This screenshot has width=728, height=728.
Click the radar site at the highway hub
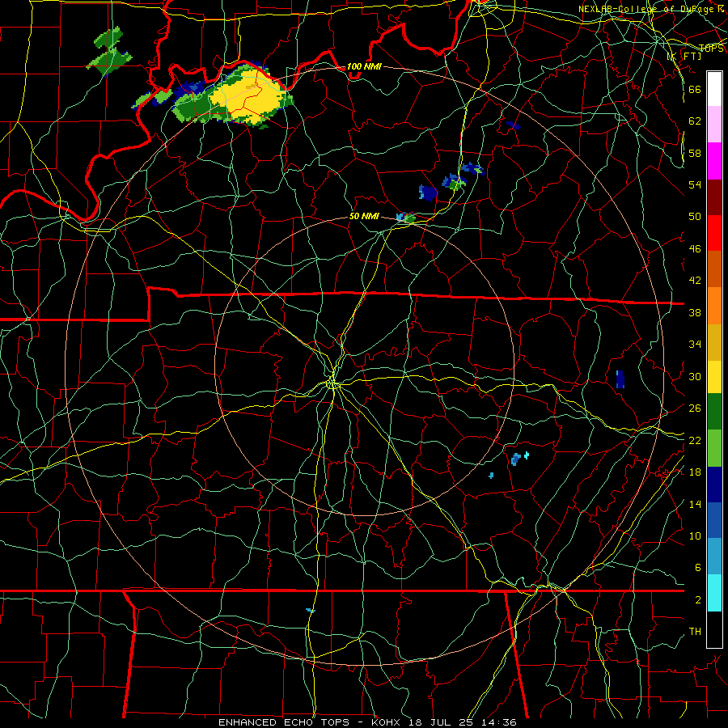(x=332, y=383)
